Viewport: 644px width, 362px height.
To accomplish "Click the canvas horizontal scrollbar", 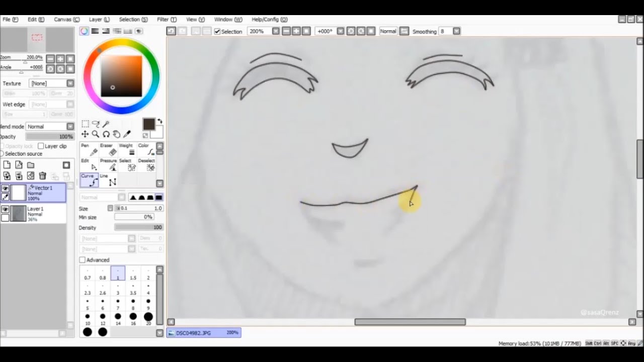I will pos(410,322).
